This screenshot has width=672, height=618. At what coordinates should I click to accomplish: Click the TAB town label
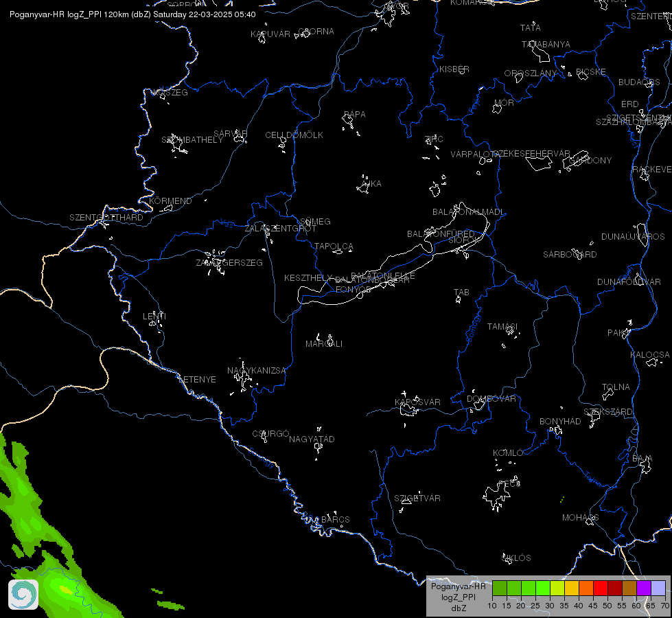coord(461,293)
